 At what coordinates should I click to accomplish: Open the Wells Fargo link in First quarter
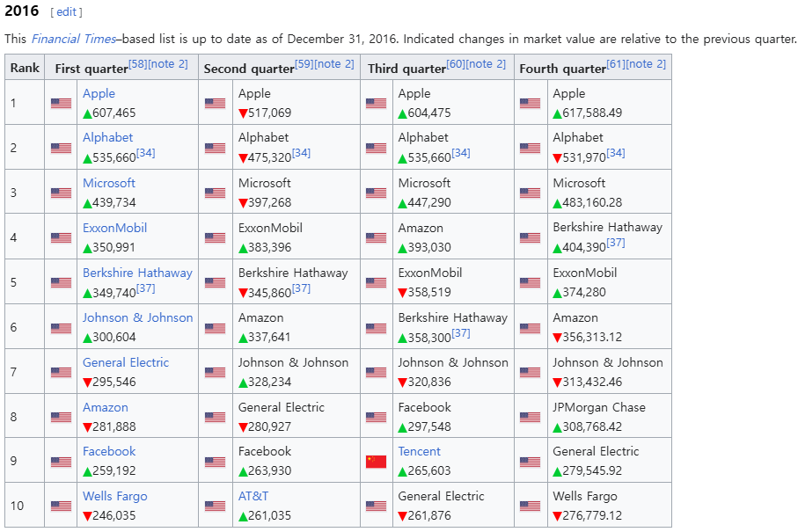click(x=115, y=496)
